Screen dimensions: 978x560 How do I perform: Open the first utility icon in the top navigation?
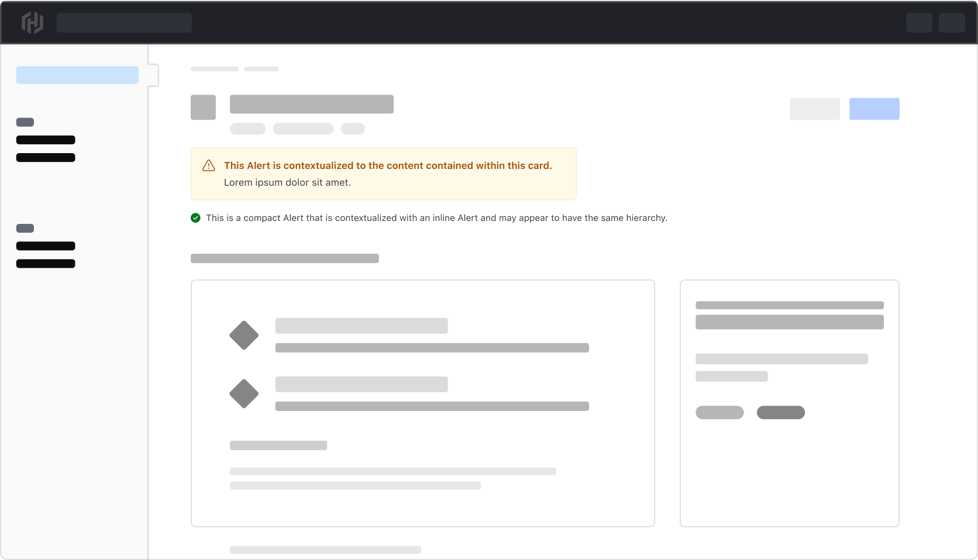(920, 22)
